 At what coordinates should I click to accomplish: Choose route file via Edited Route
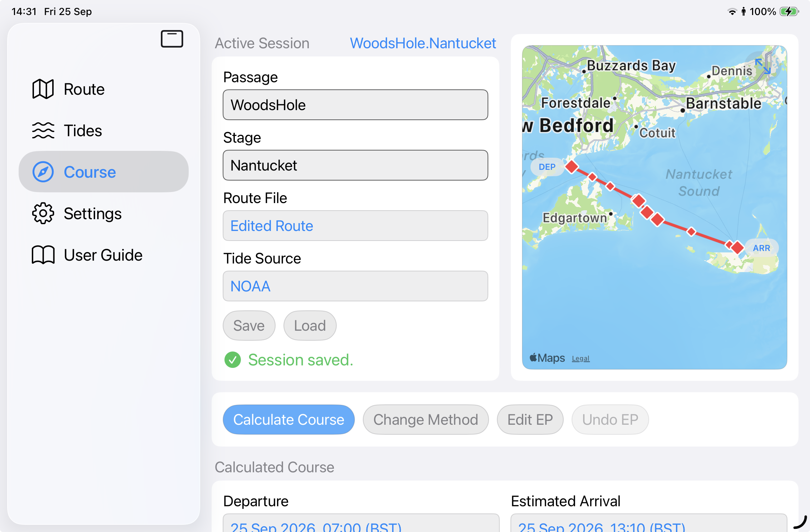coord(355,226)
